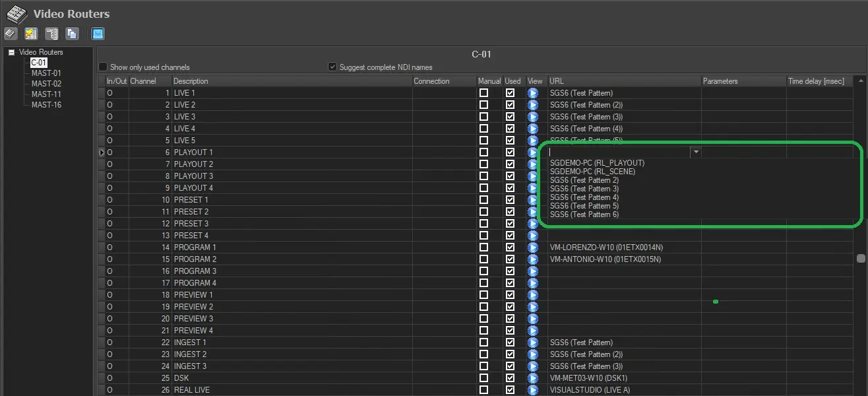Image resolution: width=868 pixels, height=396 pixels.
Task: Click the blue monitor toolbar icon
Action: [98, 34]
